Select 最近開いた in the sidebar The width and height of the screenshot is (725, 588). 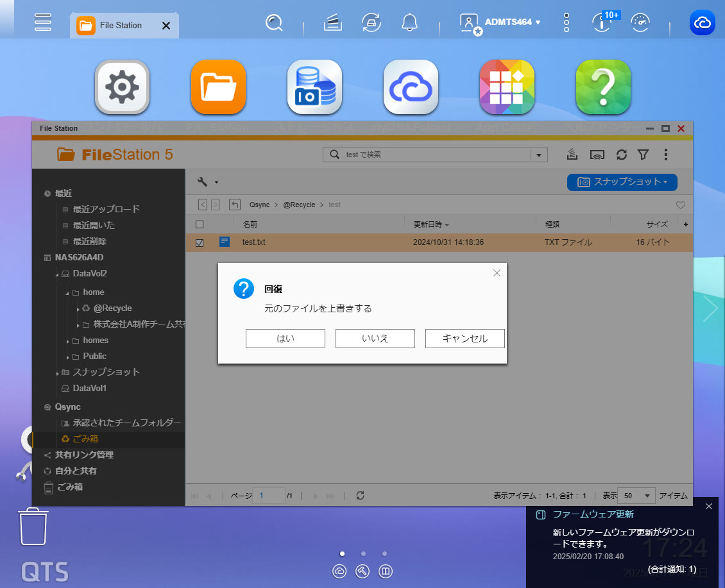click(x=94, y=225)
